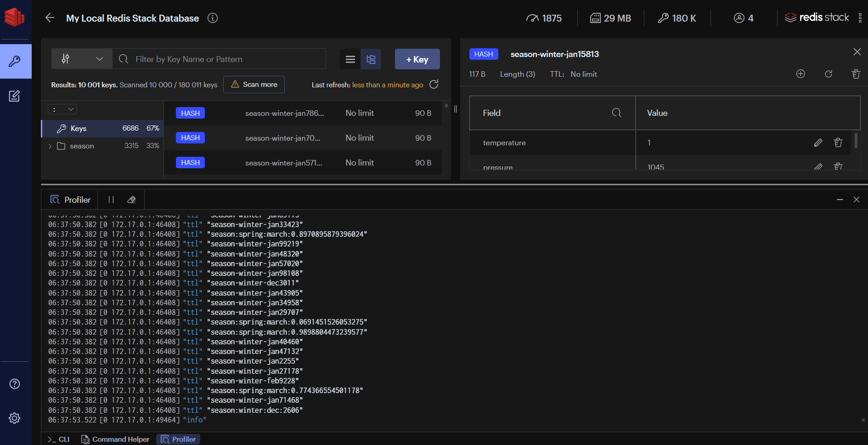The height and width of the screenshot is (445, 868).
Task: Refresh the key value with the reload icon
Action: (x=829, y=74)
